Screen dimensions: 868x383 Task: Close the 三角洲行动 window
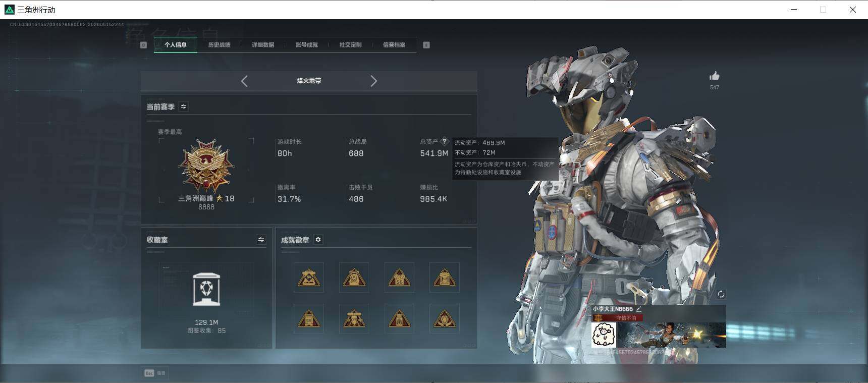852,10
